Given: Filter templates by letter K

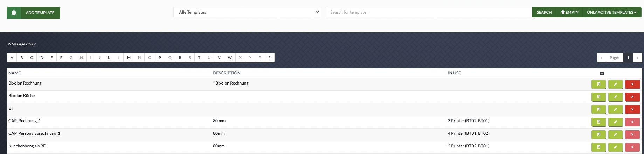Looking at the screenshot, I should (109, 58).
